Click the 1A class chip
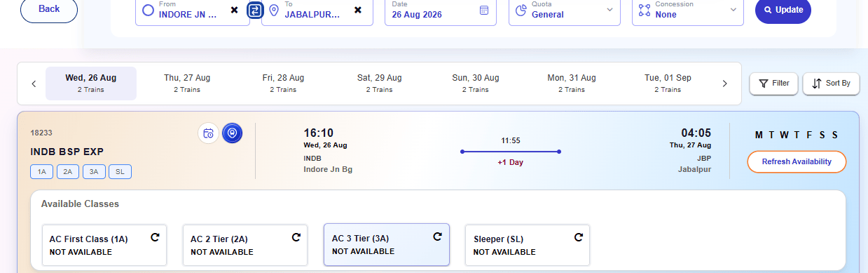This screenshot has height=273, width=868. (x=41, y=171)
